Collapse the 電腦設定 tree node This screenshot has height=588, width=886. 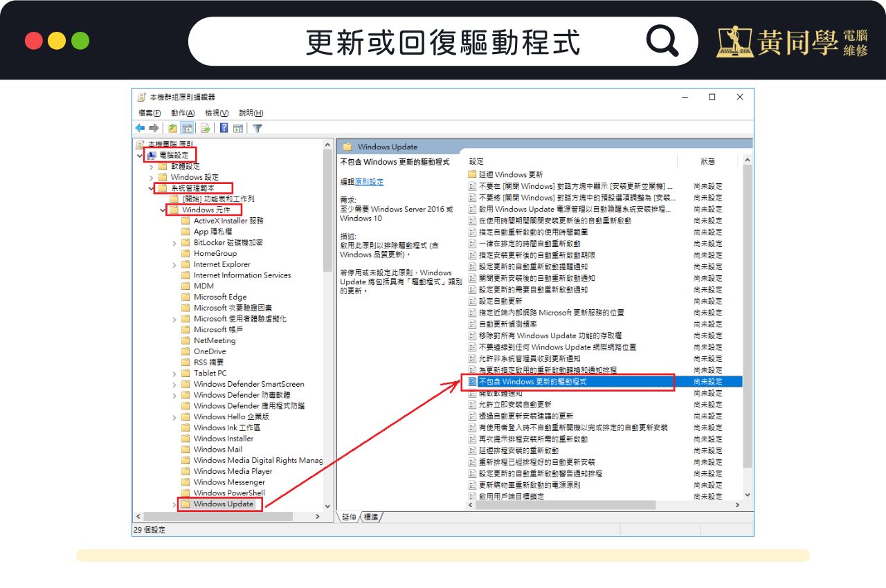coord(141,155)
